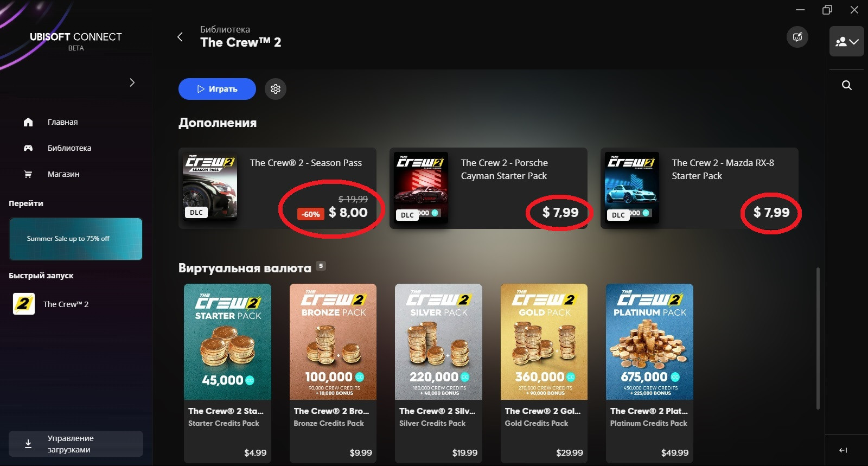Select Mazda RX-8 Starter Pack

click(699, 188)
